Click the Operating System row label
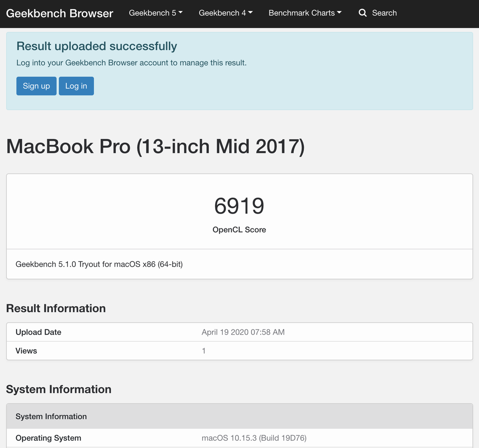 click(x=48, y=438)
